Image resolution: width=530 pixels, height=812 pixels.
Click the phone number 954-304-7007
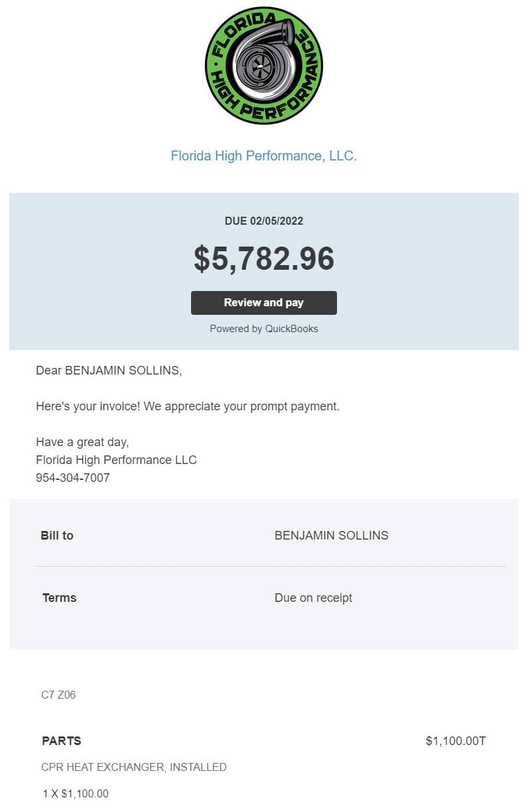[73, 478]
